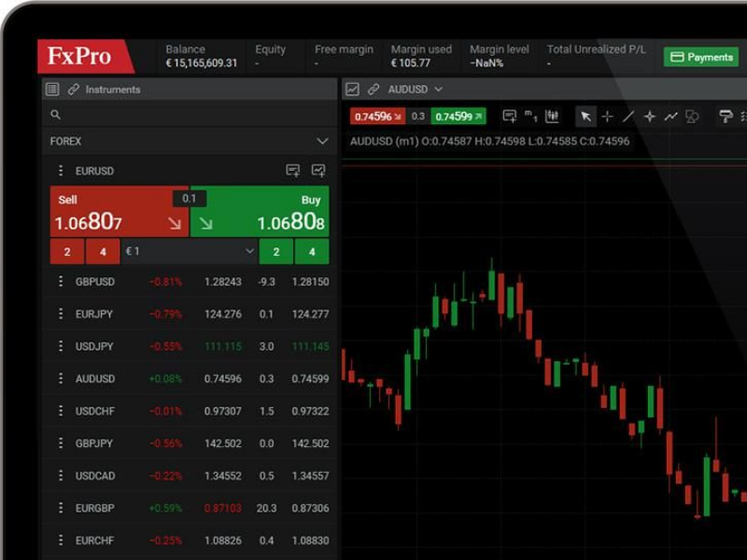Select the cursor pointer tool

tap(585, 117)
